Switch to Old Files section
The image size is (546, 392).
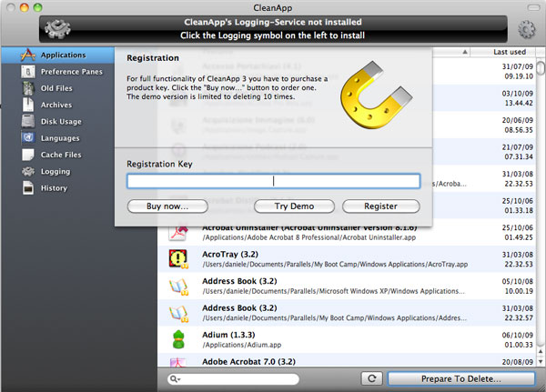click(x=56, y=88)
